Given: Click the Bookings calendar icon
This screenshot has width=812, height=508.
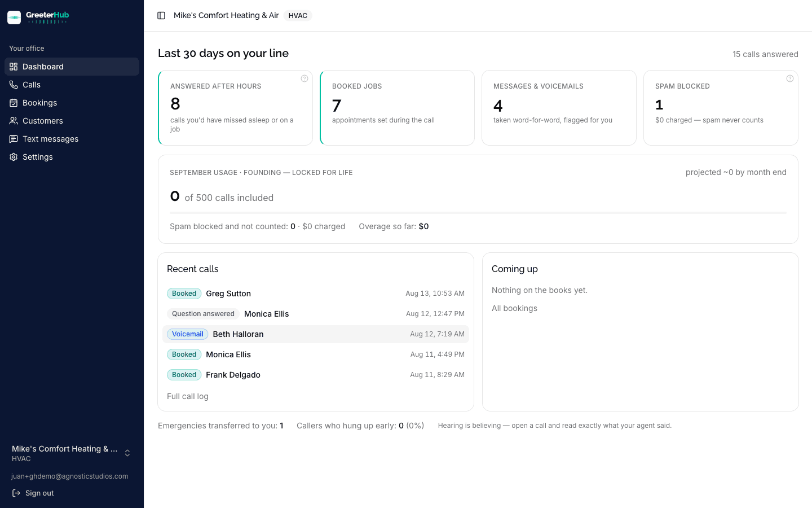Looking at the screenshot, I should pos(14,103).
